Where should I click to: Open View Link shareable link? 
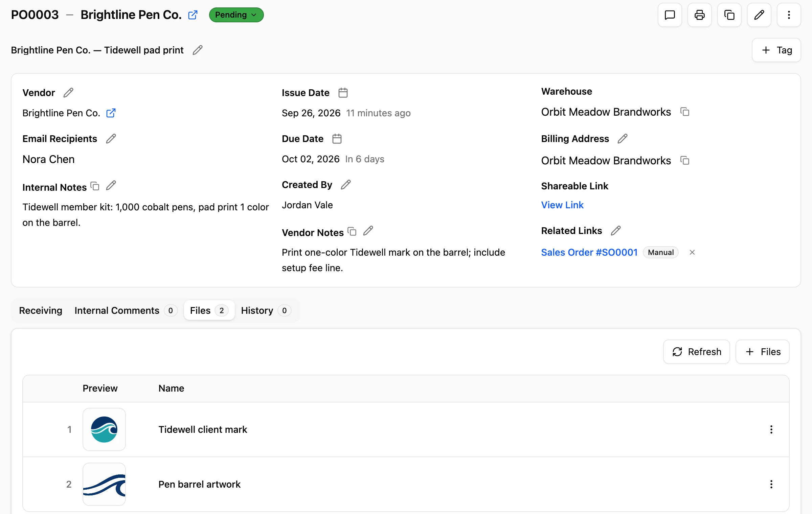click(562, 205)
